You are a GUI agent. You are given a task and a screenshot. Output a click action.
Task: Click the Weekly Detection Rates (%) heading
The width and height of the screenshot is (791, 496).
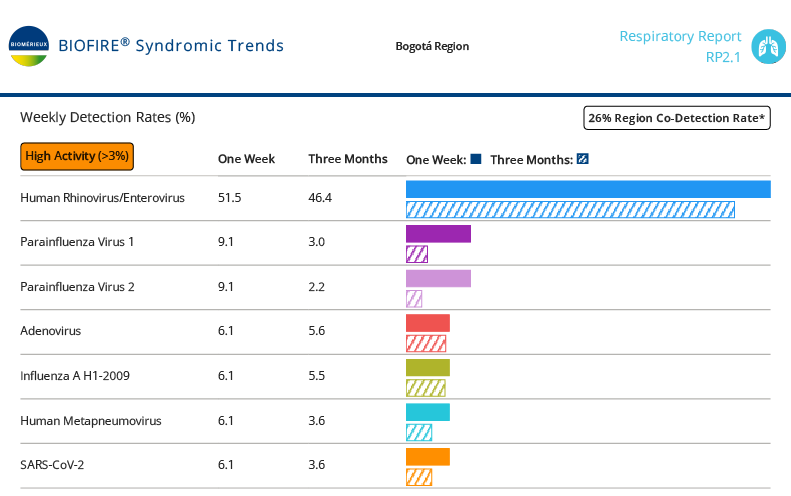(108, 117)
